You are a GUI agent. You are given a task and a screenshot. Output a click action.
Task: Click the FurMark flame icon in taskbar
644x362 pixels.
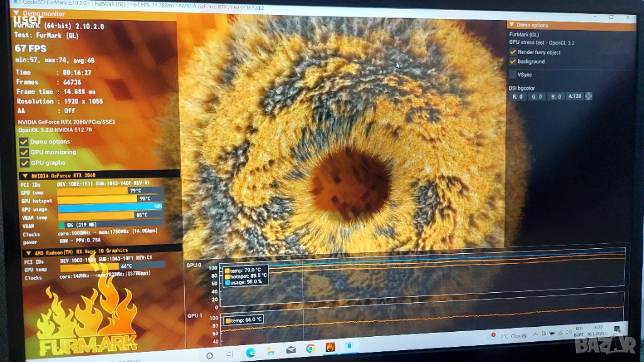330,348
